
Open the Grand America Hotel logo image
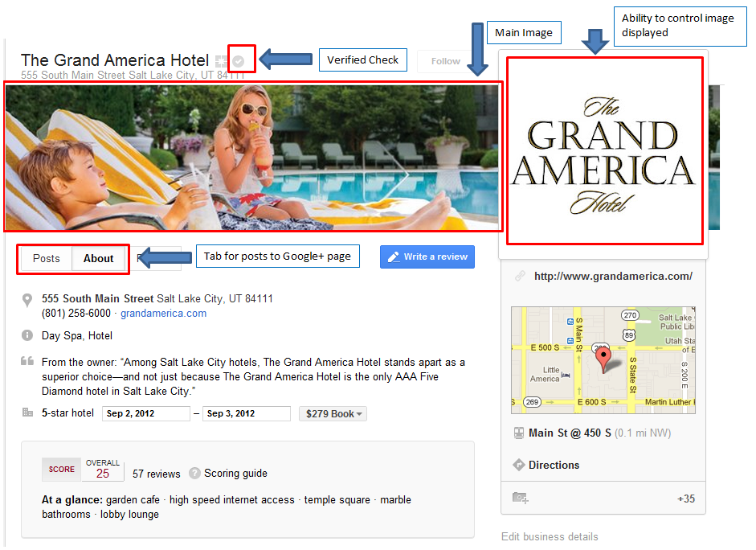click(x=604, y=151)
